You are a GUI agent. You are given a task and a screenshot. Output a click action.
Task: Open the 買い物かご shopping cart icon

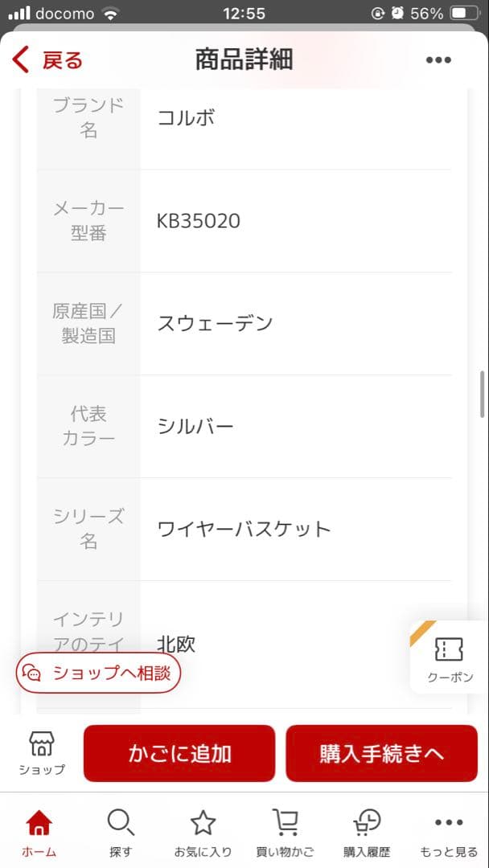(x=285, y=821)
